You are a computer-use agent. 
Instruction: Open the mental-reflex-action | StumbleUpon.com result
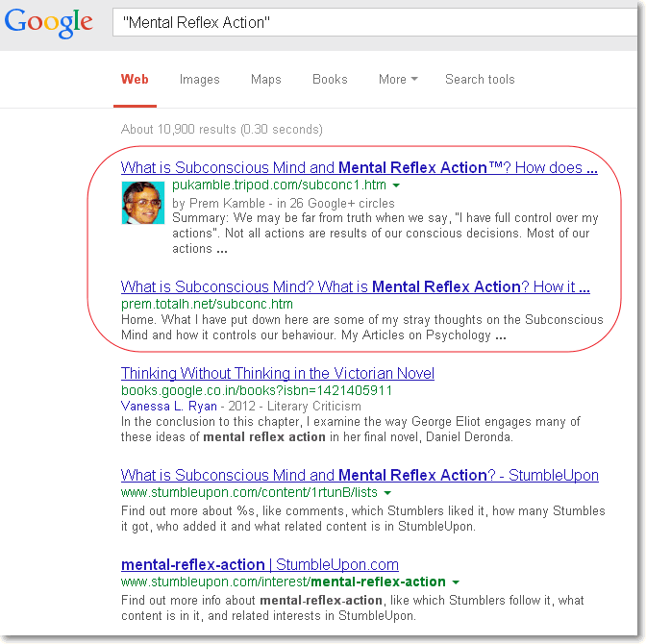click(260, 565)
